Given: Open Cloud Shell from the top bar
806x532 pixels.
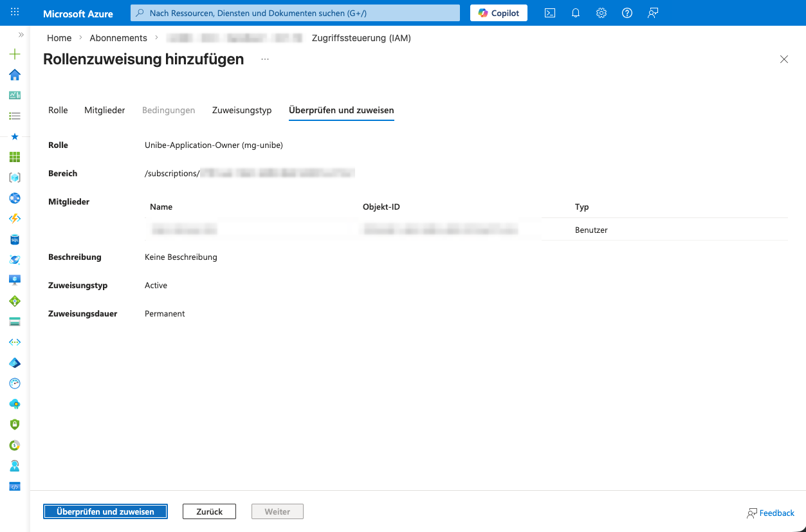Looking at the screenshot, I should click(549, 12).
